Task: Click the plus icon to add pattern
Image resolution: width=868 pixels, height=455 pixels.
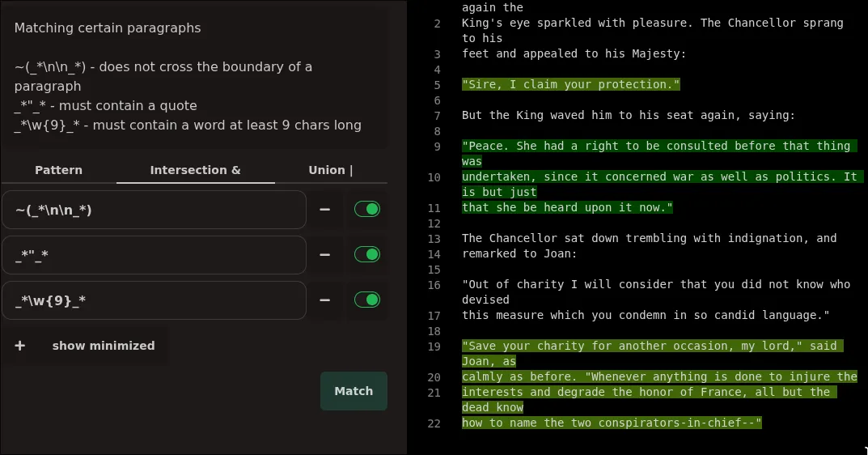Action: [x=20, y=346]
